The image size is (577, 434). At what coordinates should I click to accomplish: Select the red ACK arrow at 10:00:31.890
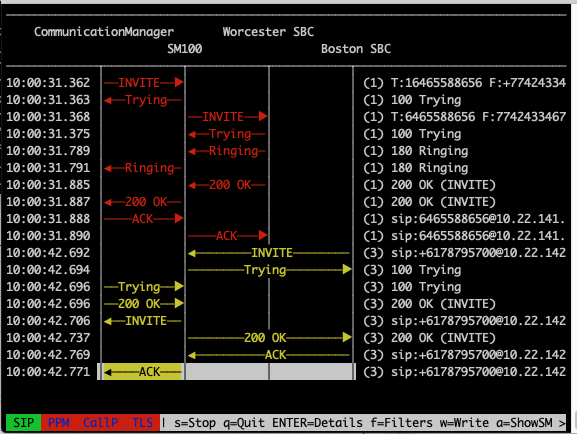(x=227, y=236)
